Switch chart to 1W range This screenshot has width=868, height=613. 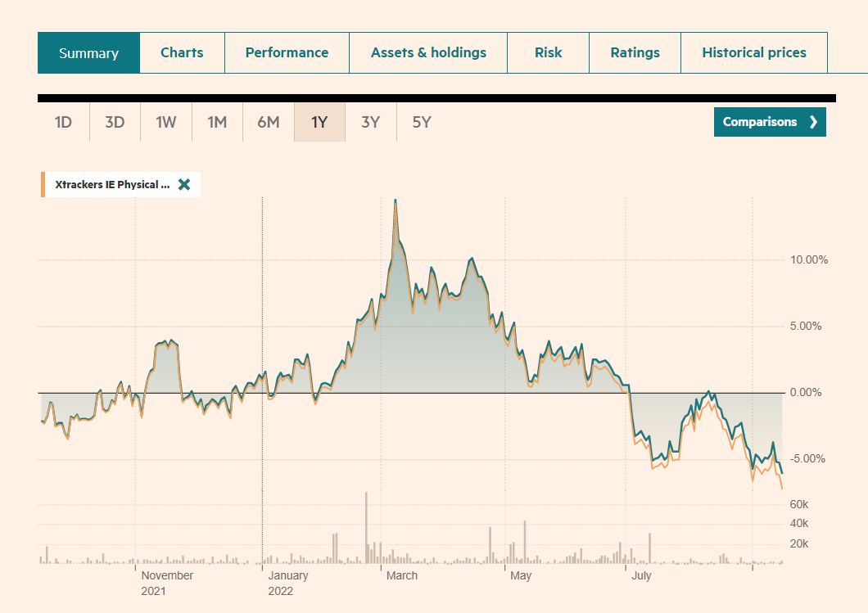click(x=166, y=123)
